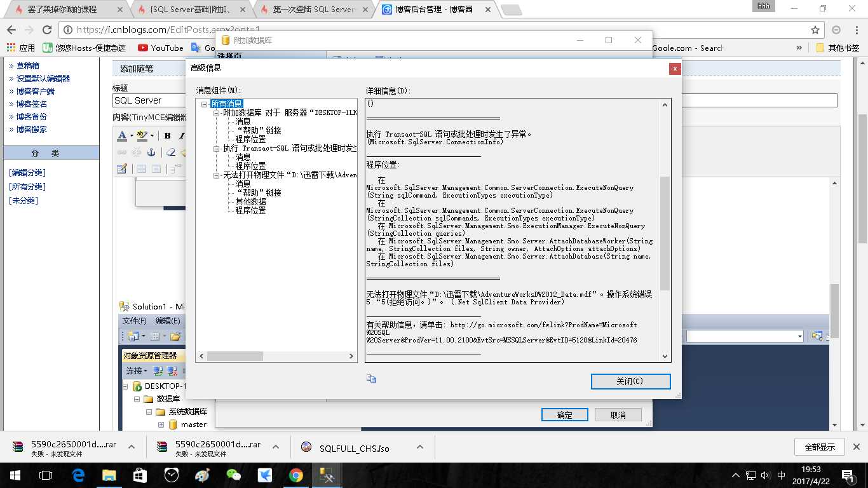Switch to [SQL Server基础]附加 browser tab
Image resolution: width=868 pixels, height=488 pixels.
coord(191,10)
